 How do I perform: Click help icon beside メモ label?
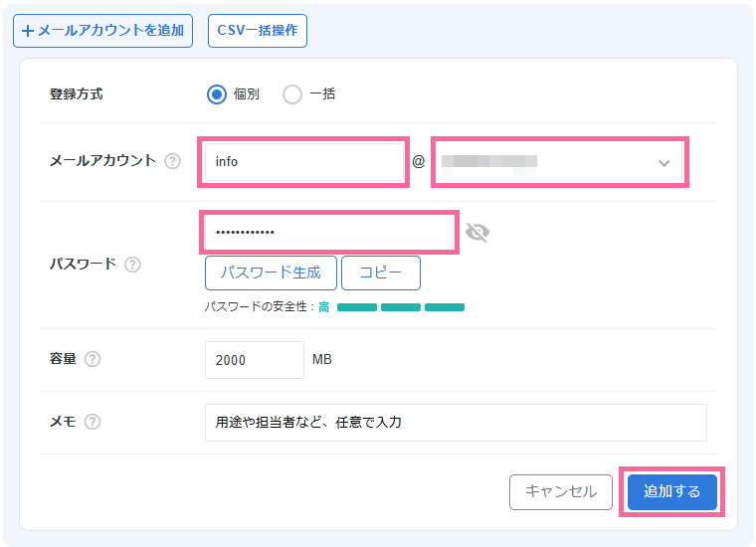pyautogui.click(x=93, y=422)
